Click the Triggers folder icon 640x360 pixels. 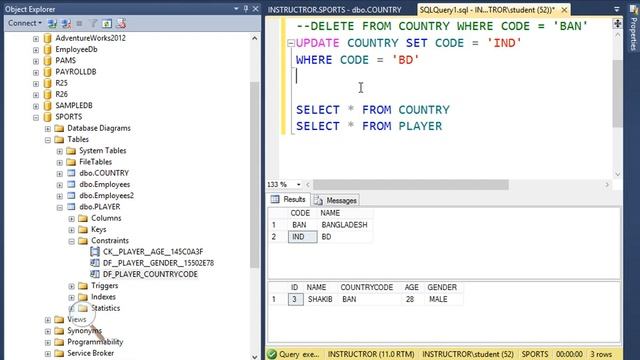(x=83, y=285)
